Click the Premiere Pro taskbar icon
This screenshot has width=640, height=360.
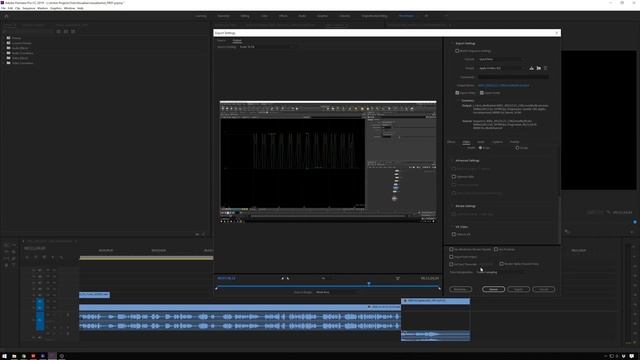[53, 356]
